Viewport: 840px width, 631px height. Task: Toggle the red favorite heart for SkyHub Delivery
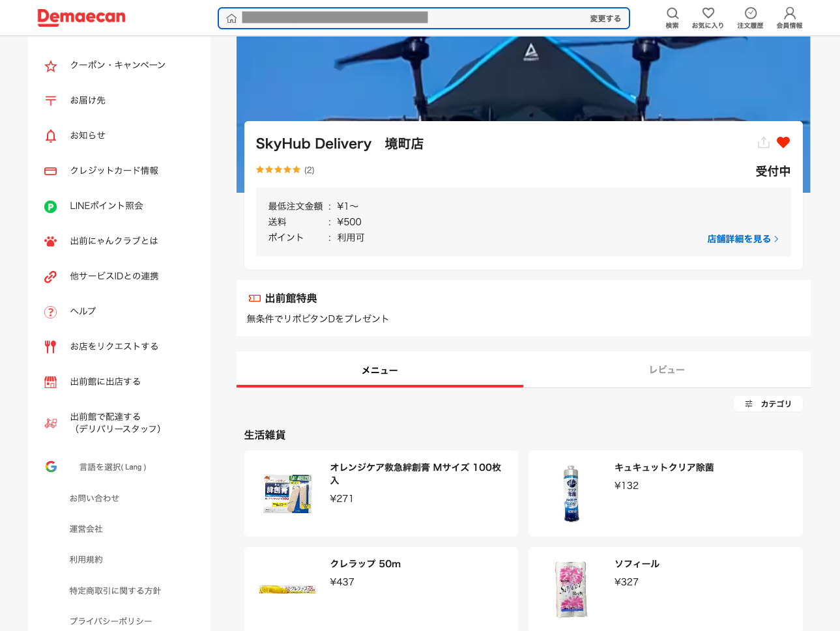(x=783, y=142)
